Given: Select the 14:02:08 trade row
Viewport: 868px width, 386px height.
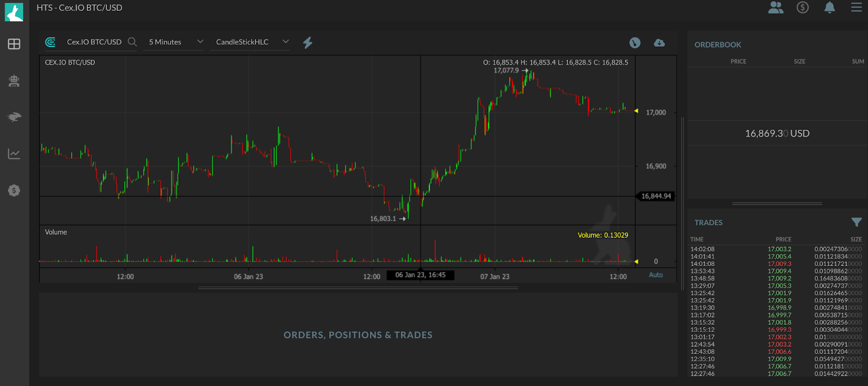Looking at the screenshot, I should (776, 249).
